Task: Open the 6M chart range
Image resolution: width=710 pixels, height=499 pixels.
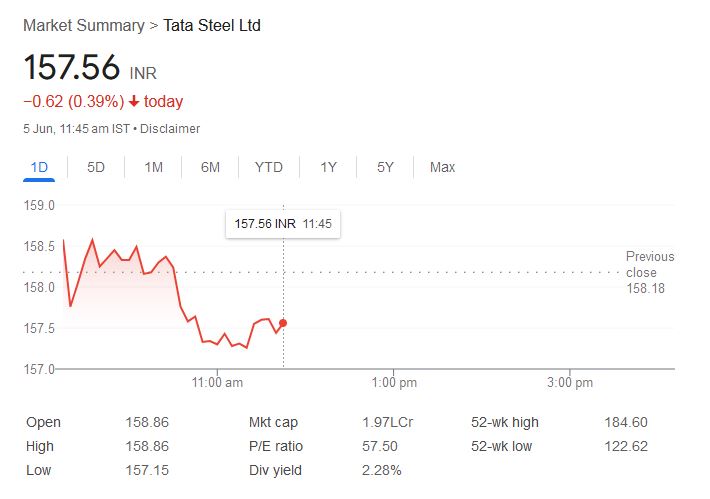Action: [210, 167]
